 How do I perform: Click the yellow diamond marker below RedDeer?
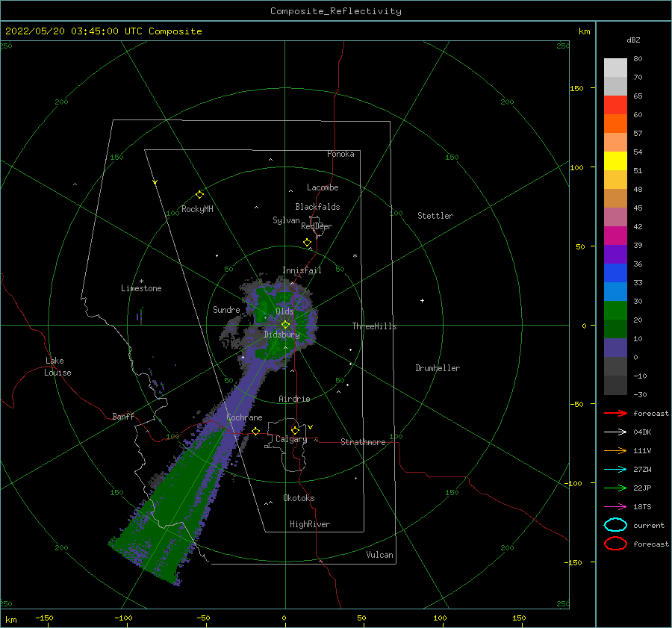point(308,243)
